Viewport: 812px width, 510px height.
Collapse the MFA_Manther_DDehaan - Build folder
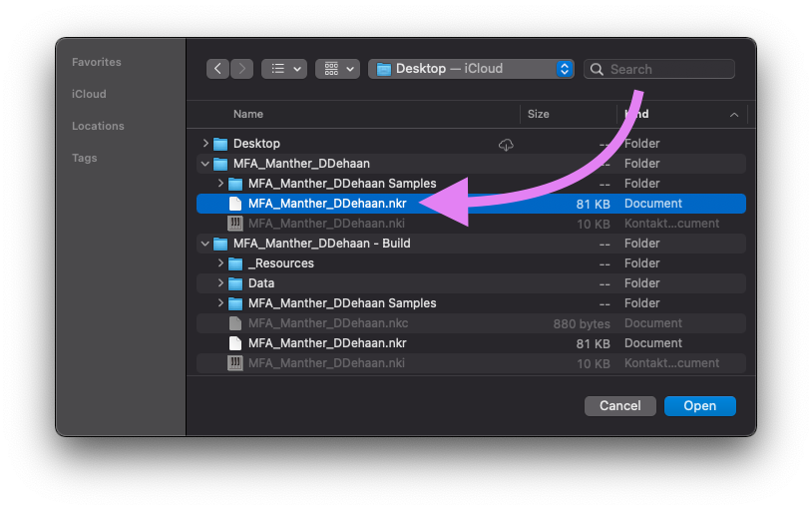click(205, 244)
